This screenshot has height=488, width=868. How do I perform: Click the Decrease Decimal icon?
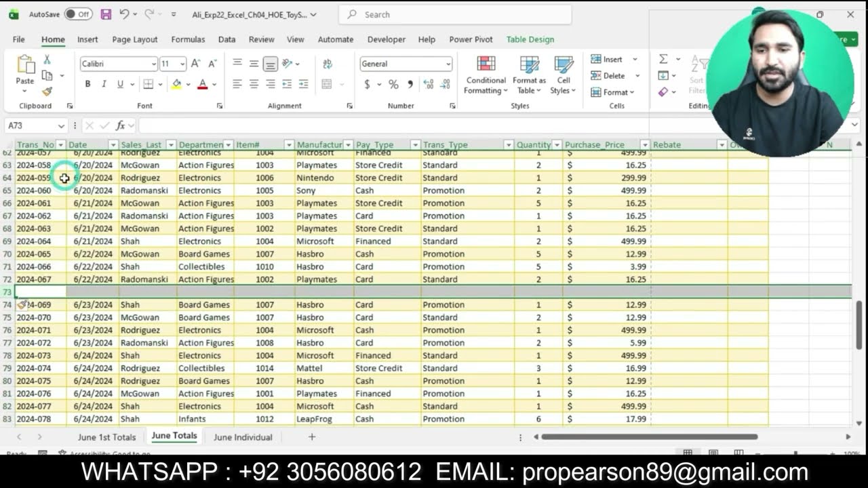pos(446,84)
